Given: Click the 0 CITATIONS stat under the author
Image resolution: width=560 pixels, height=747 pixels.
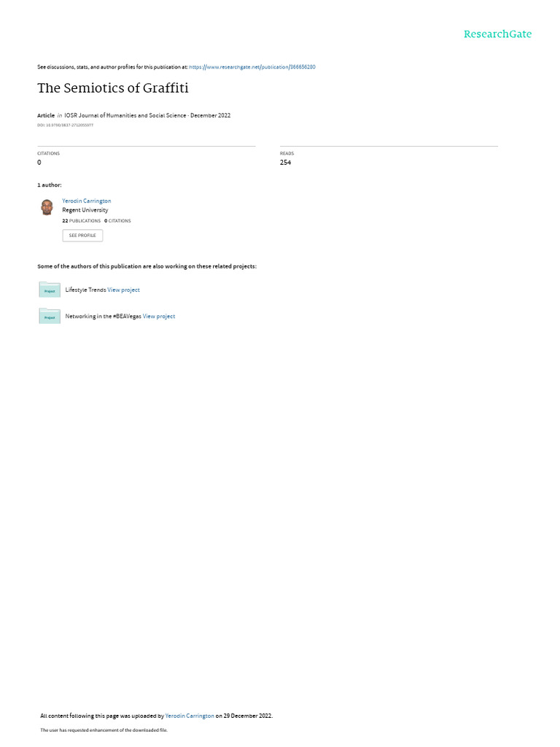Looking at the screenshot, I should [x=117, y=221].
